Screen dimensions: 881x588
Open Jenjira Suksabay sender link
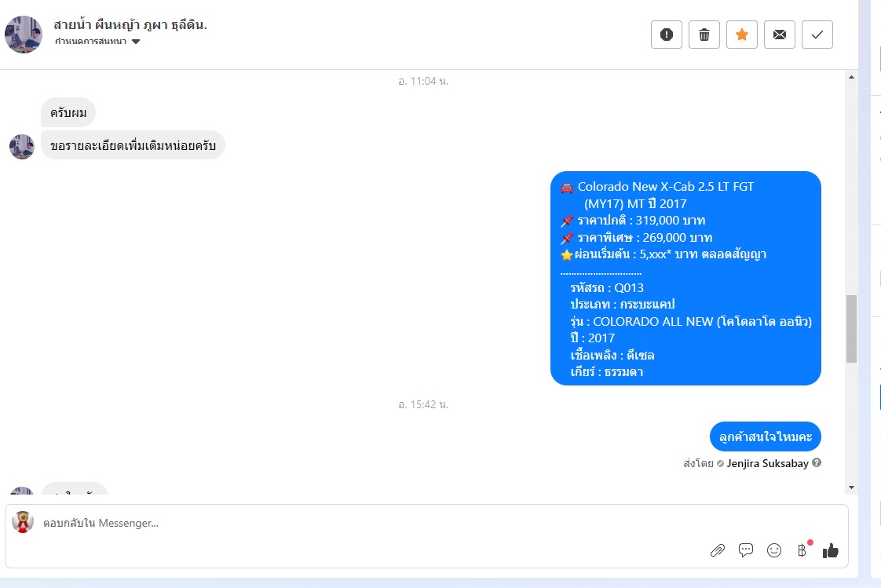point(767,463)
